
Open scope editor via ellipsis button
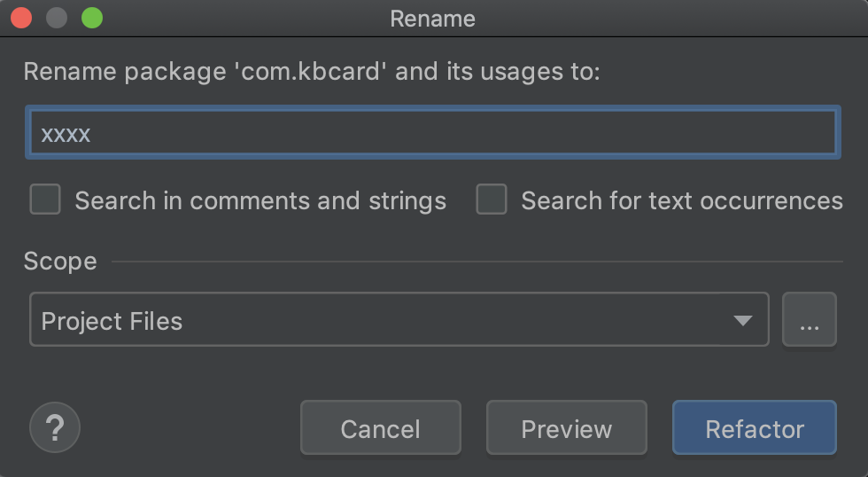pyautogui.click(x=810, y=319)
